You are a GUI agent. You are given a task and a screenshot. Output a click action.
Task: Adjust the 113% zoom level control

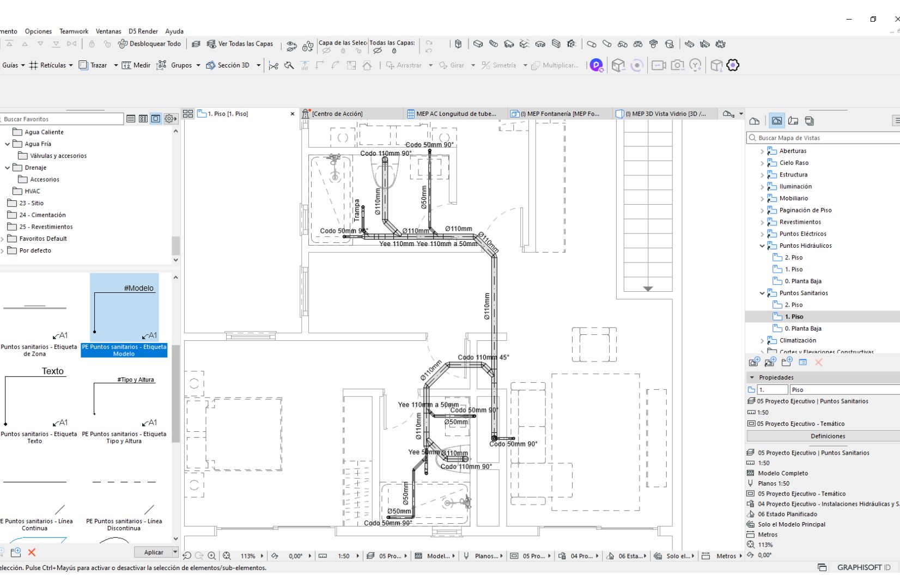248,556
